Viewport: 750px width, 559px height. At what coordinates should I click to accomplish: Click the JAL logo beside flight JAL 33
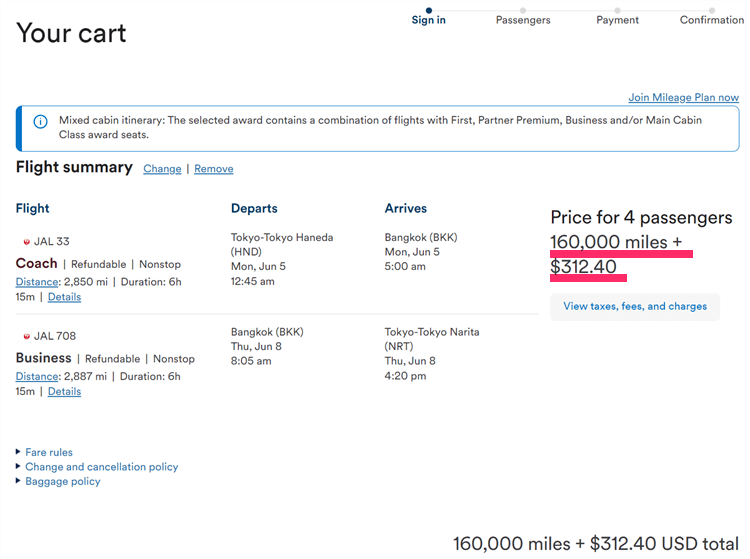point(26,242)
